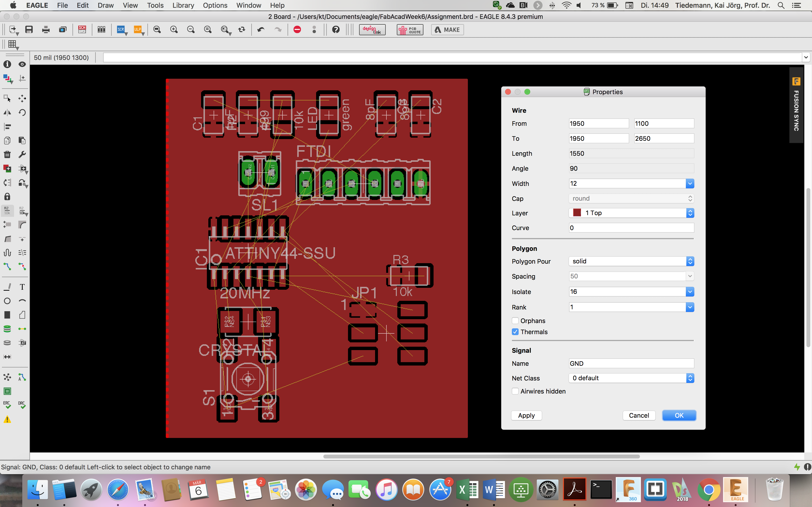
Task: Select the Text tool
Action: [22, 287]
